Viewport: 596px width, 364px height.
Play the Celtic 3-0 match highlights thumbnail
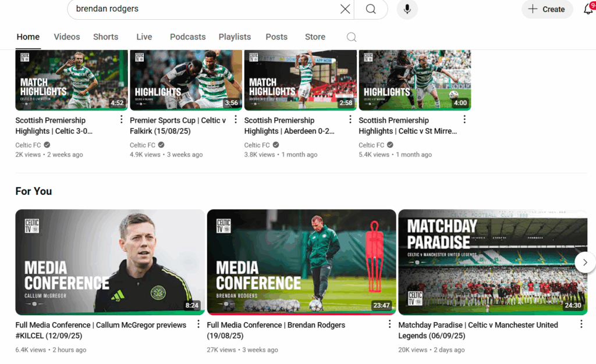pyautogui.click(x=72, y=80)
